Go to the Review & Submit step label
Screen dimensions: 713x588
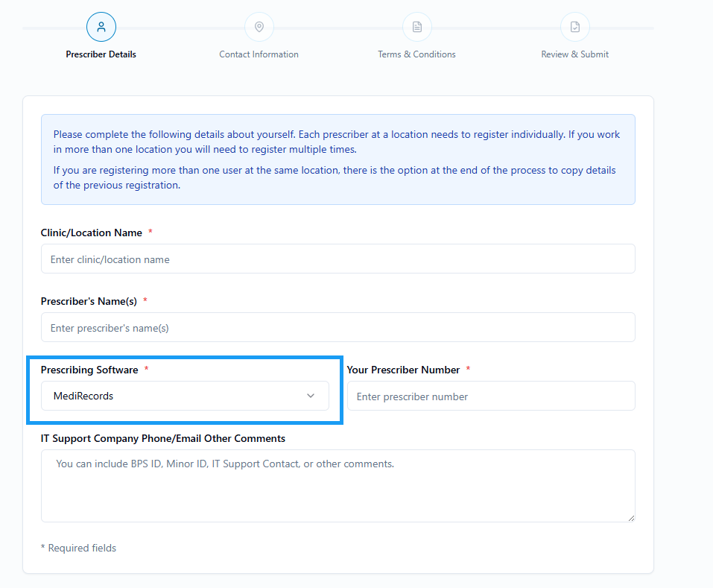point(574,54)
